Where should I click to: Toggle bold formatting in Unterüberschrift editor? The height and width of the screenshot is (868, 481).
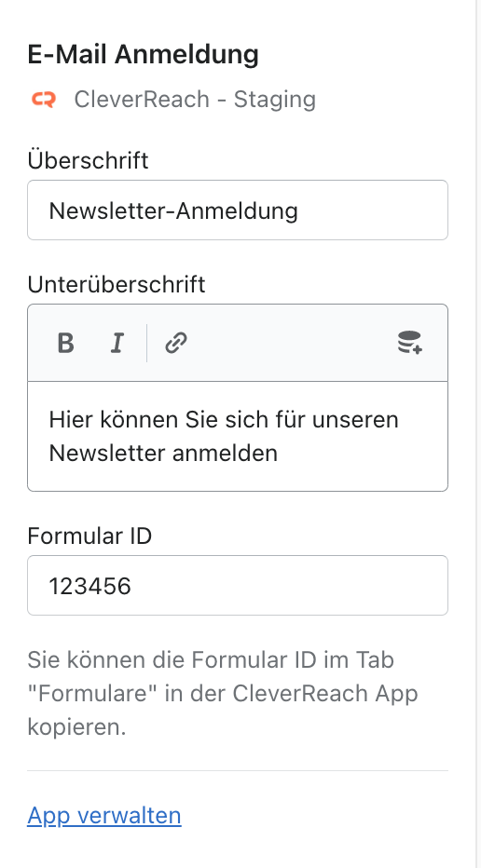[x=66, y=344]
